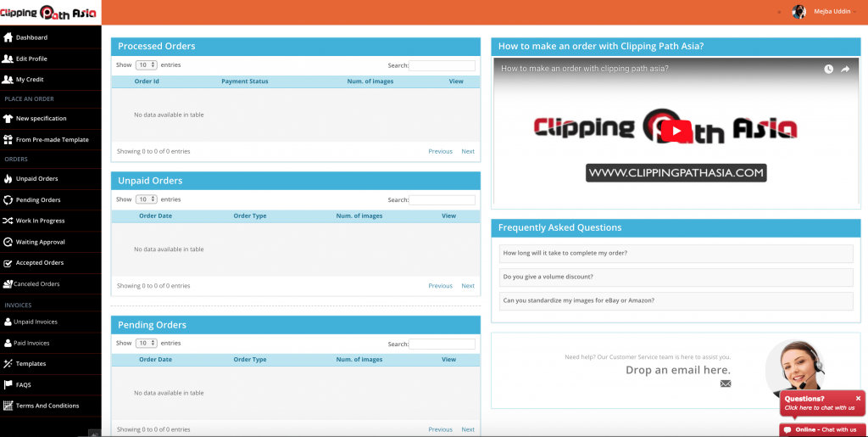Click the Watch Later clock icon on video
Image resolution: width=868 pixels, height=437 pixels.
829,70
